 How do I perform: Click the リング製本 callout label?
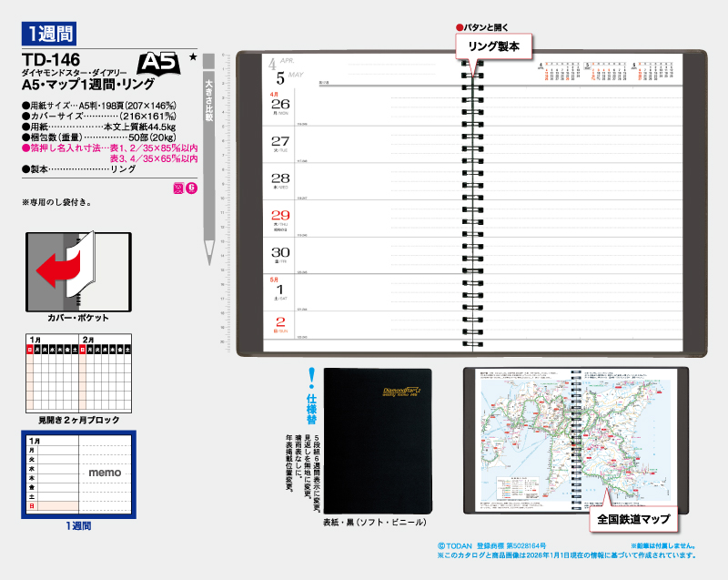pyautogui.click(x=493, y=46)
